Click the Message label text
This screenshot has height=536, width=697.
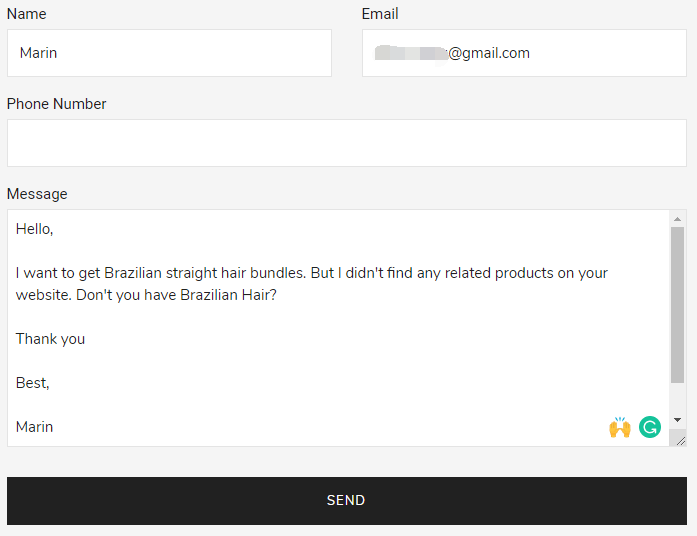[37, 194]
